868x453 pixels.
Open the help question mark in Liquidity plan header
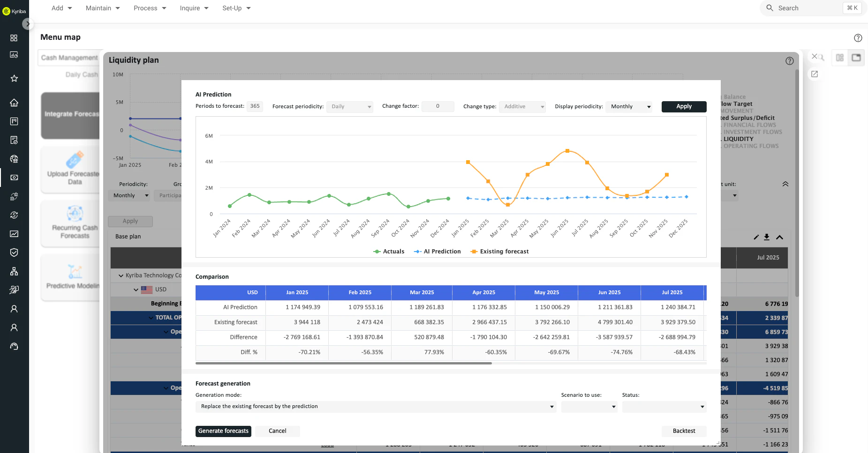pyautogui.click(x=789, y=60)
